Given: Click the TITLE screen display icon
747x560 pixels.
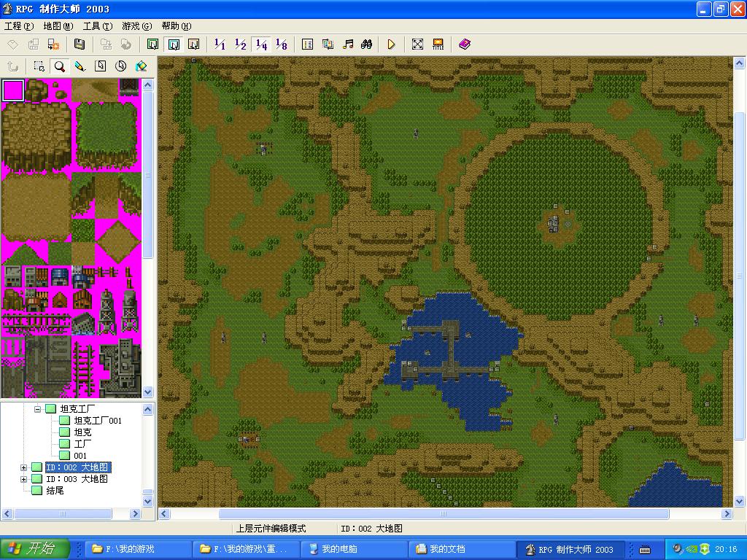Looking at the screenshot, I should click(438, 44).
